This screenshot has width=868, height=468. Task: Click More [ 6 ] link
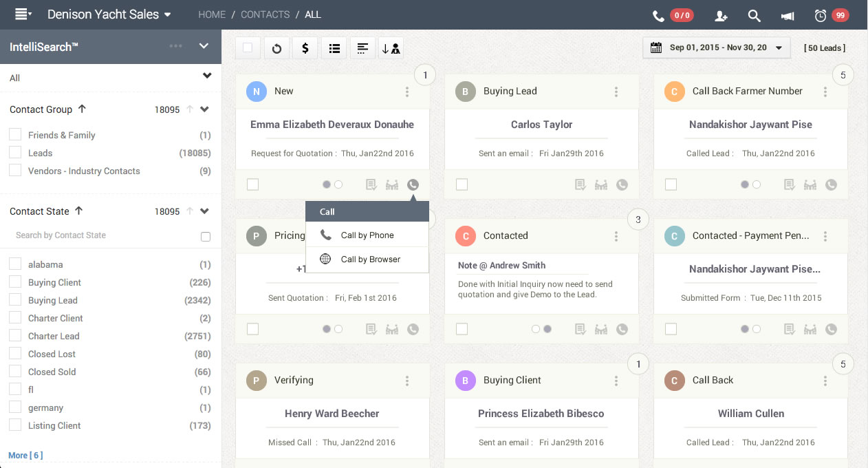25,455
